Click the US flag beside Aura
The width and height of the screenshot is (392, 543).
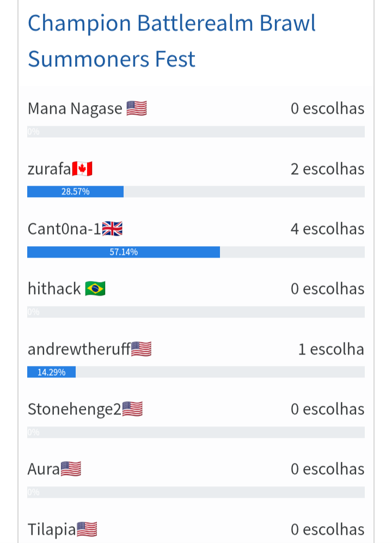click(x=71, y=469)
